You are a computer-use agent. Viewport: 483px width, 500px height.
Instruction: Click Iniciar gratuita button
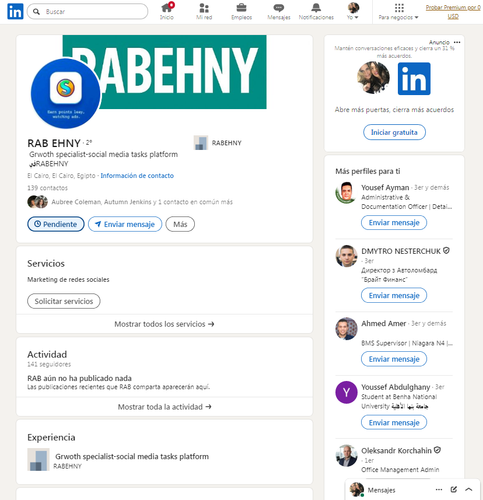point(394,132)
